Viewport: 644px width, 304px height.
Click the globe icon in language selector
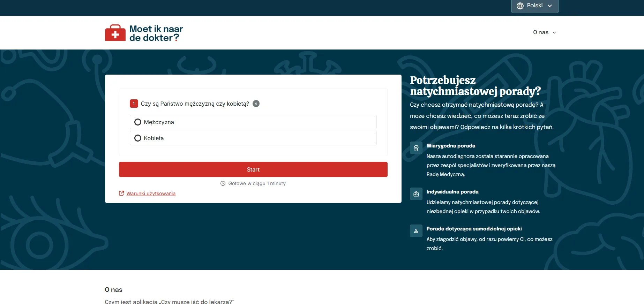tap(520, 6)
